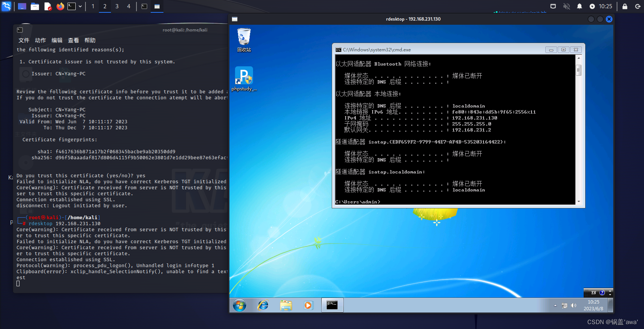The height and width of the screenshot is (329, 644).
Task: Select the 回收站 Recycle Bin desktop icon
Action: [244, 40]
